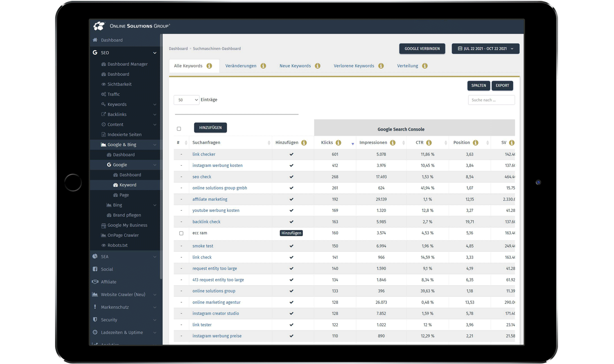The height and width of the screenshot is (364, 614).
Task: Switch to the Veränderungen tab
Action: coord(241,66)
